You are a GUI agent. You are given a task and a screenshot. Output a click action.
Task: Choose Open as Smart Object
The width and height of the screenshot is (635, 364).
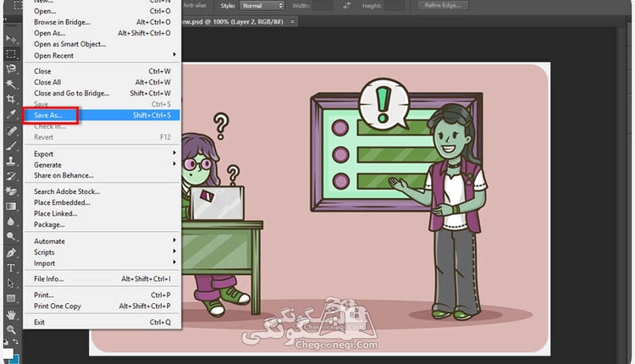click(x=102, y=44)
